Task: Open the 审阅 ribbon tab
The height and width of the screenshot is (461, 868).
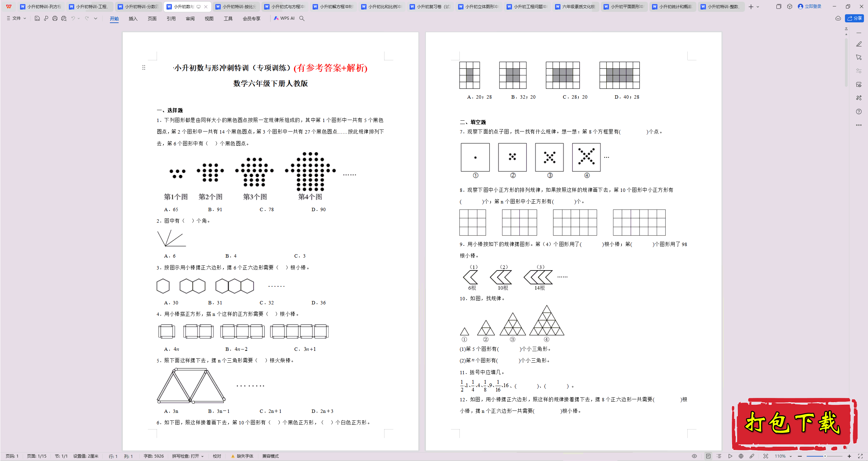Action: coord(190,19)
